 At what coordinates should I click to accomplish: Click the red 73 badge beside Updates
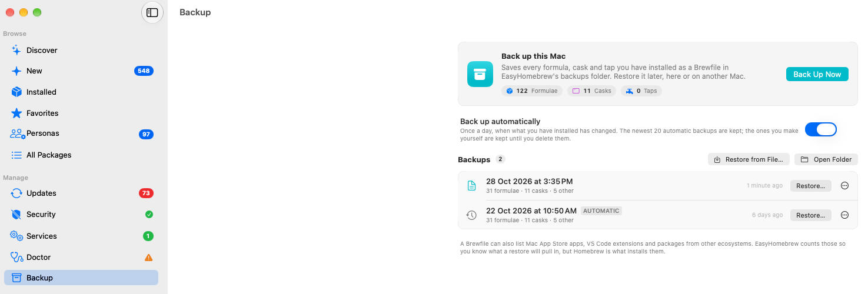tap(146, 193)
